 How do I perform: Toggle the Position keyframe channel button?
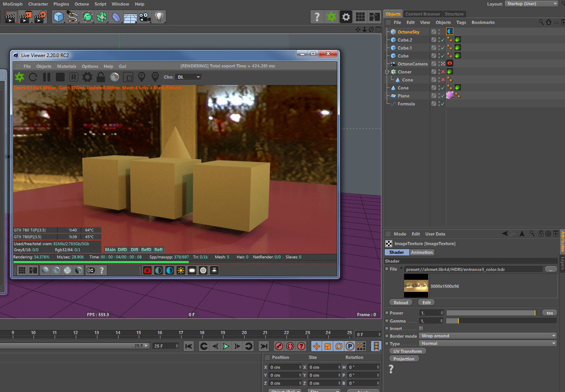click(x=316, y=346)
